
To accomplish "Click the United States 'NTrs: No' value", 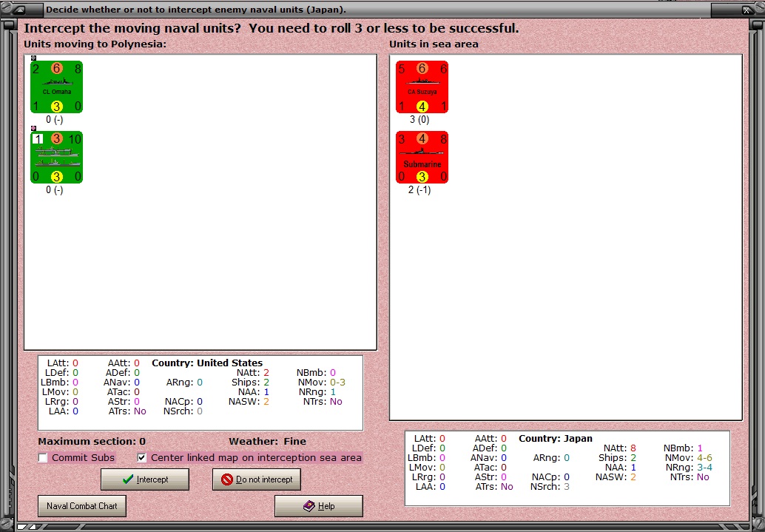I will coord(336,402).
